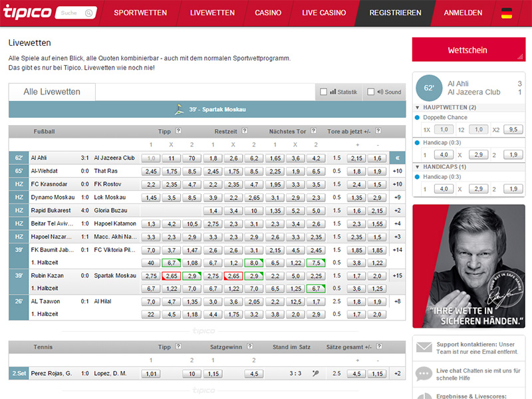Click help icon next to Restzeit

(x=245, y=130)
